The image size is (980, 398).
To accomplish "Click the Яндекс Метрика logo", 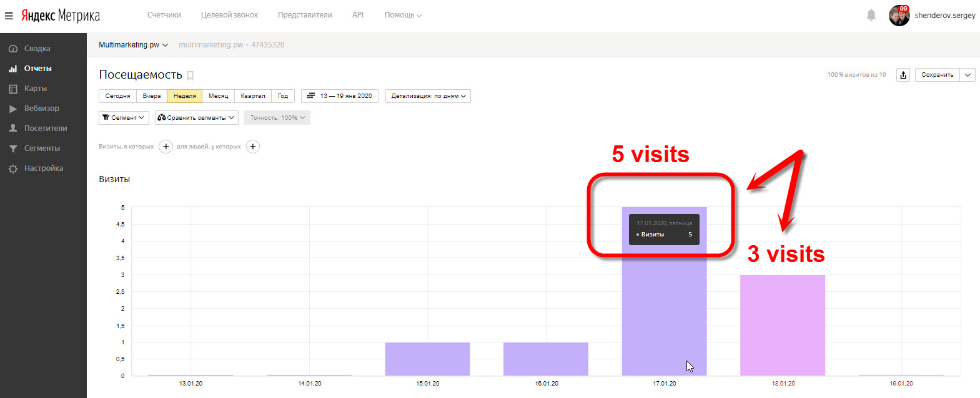I will [61, 16].
